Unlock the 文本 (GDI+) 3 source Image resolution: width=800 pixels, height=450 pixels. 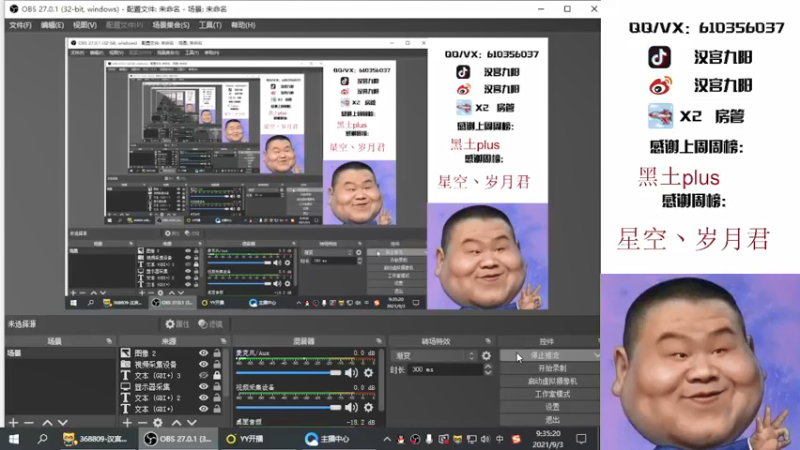217,376
